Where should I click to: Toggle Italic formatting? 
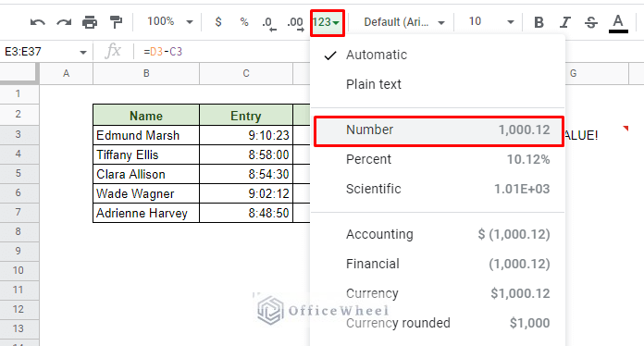click(565, 22)
